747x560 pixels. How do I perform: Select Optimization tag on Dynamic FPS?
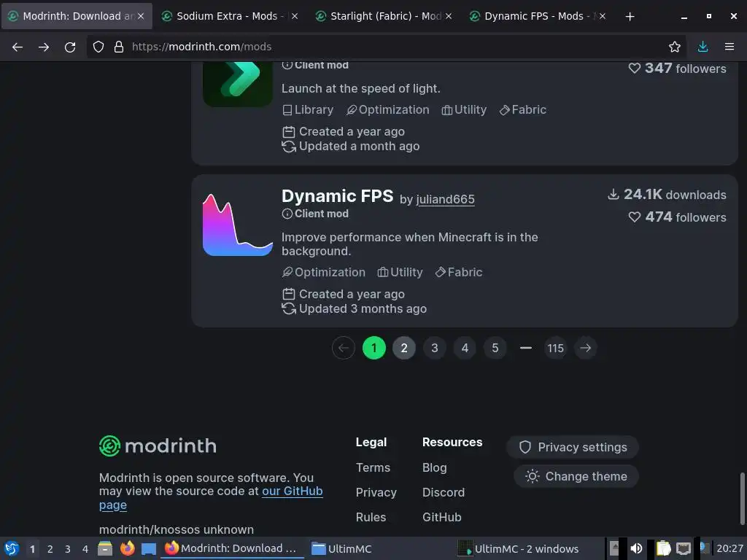[324, 273]
